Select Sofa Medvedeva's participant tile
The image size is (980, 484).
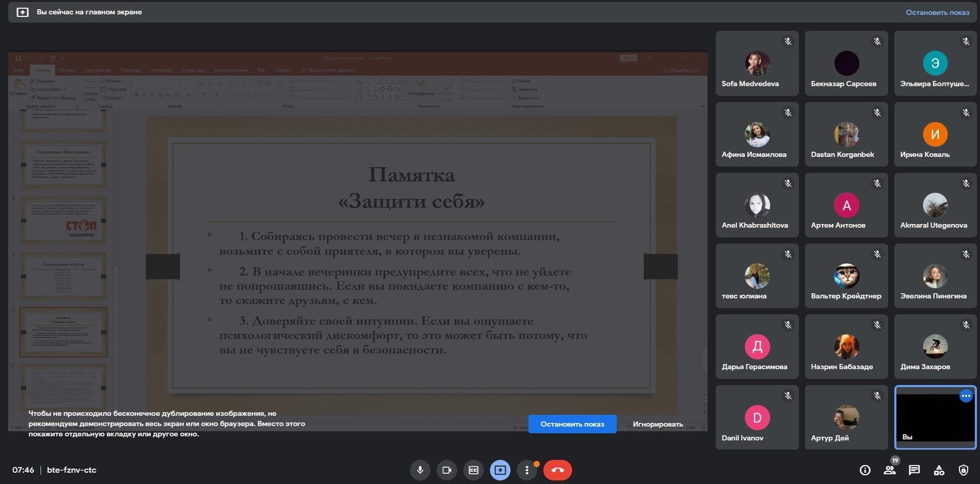point(757,64)
